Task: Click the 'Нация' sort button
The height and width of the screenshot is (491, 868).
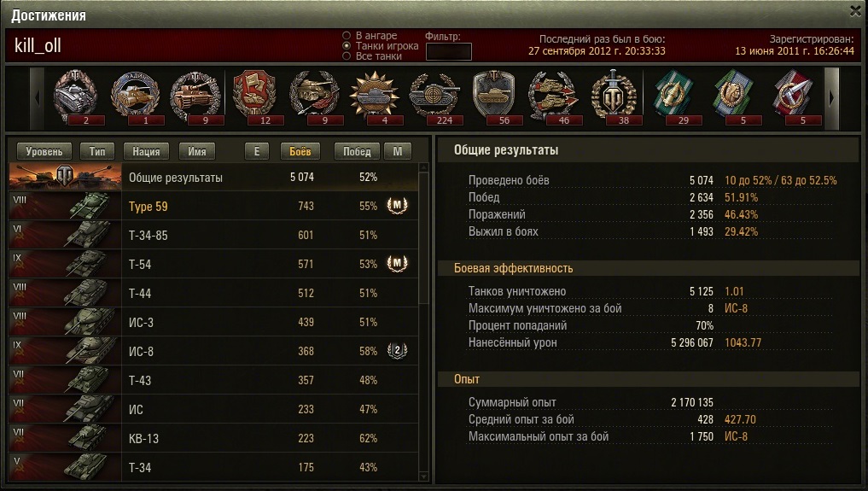Action: pos(146,151)
